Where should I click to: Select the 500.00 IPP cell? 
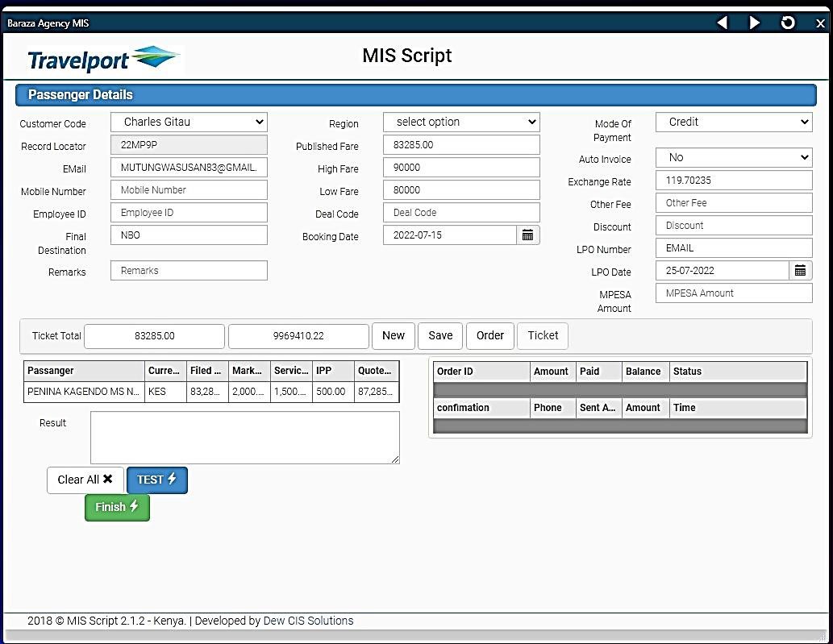click(x=333, y=392)
